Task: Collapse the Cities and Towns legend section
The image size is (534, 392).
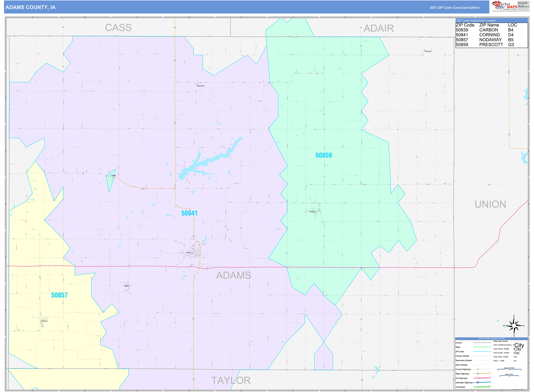Action: click(x=501, y=341)
